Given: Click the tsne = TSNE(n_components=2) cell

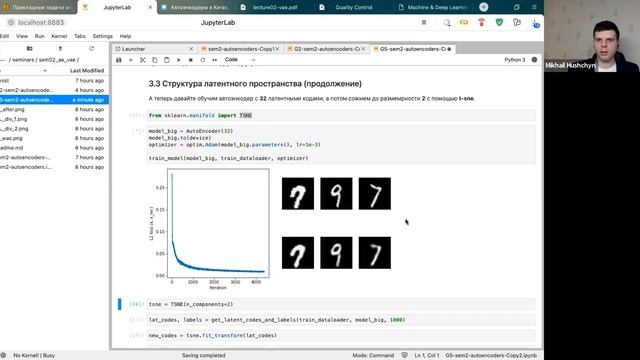Looking at the screenshot, I should point(341,304).
